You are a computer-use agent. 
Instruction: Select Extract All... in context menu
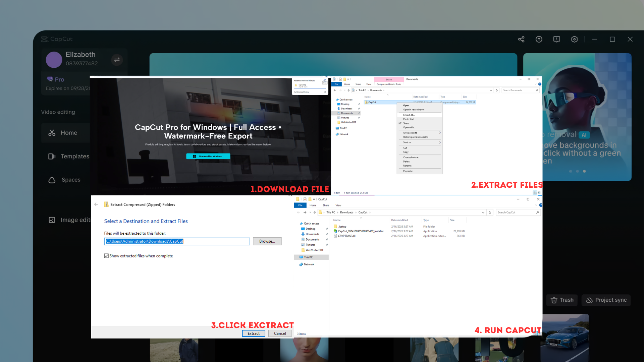point(409,115)
